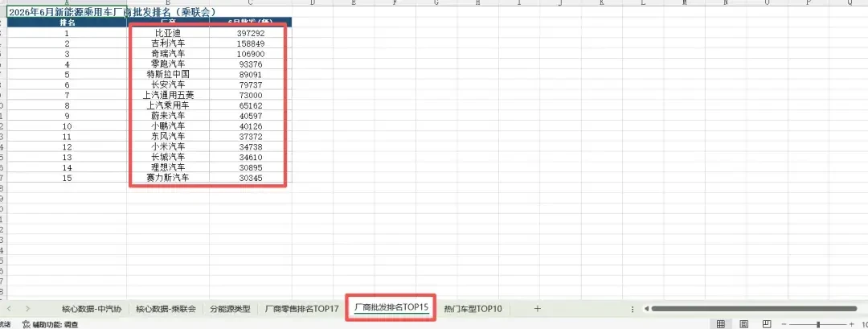
Task: Open the 厂商零售排名TOP17 sheet tab
Action: pyautogui.click(x=301, y=309)
